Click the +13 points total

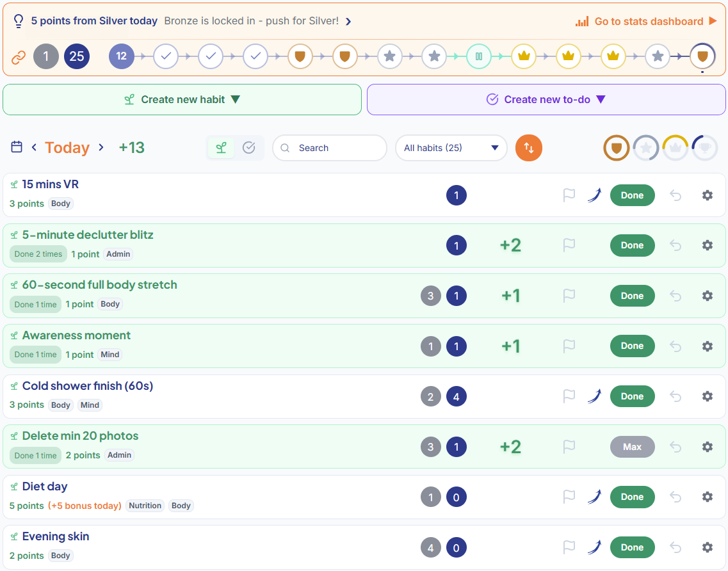click(131, 148)
